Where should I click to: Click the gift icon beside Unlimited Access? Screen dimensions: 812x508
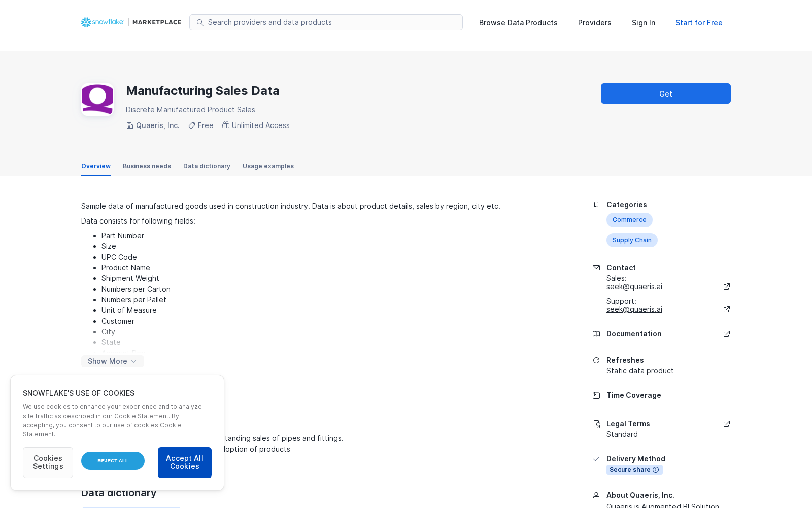[x=226, y=125]
